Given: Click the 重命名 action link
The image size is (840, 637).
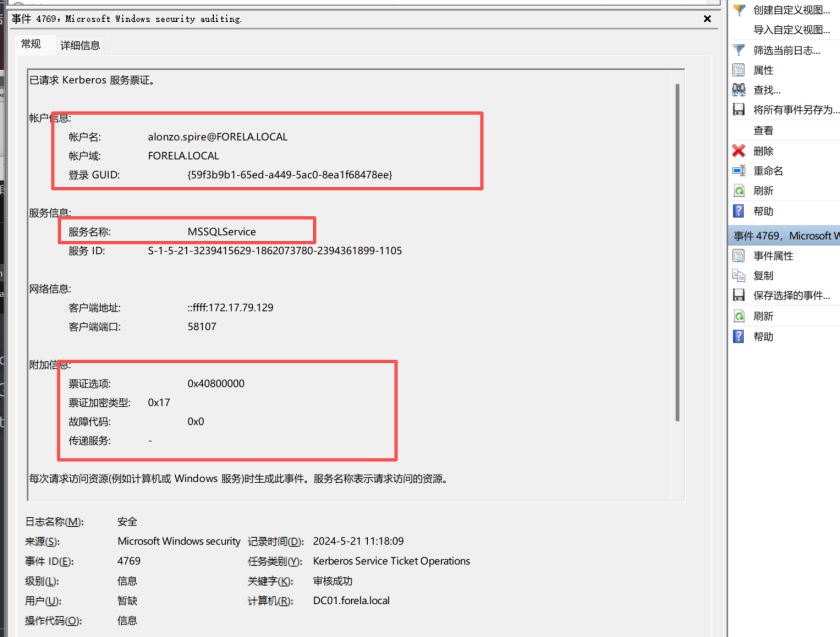Looking at the screenshot, I should point(768,171).
